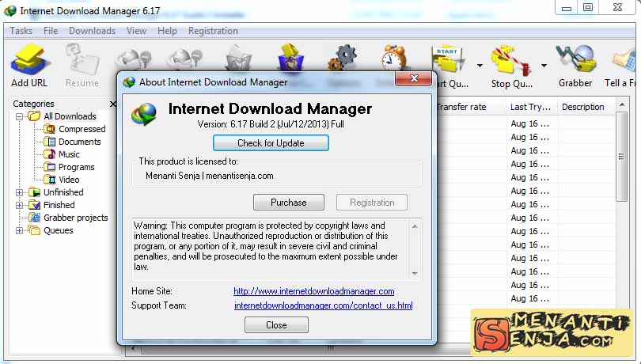Click the Stop Queue toolbar icon
Image resolution: width=641 pixels, height=364 pixels.
pos(511,62)
